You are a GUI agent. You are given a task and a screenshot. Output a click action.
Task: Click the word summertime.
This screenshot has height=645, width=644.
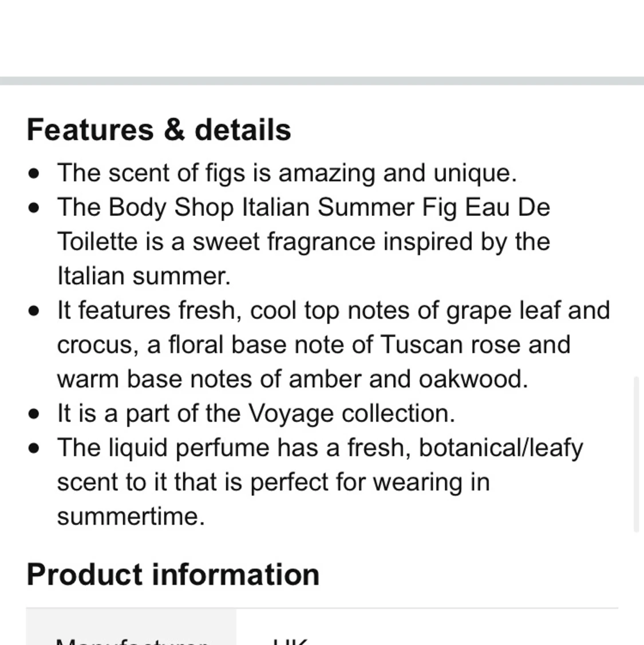tap(131, 516)
